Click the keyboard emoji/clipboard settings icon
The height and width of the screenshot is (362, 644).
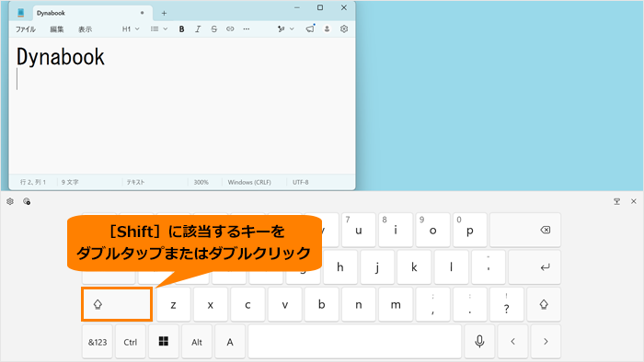(27, 201)
